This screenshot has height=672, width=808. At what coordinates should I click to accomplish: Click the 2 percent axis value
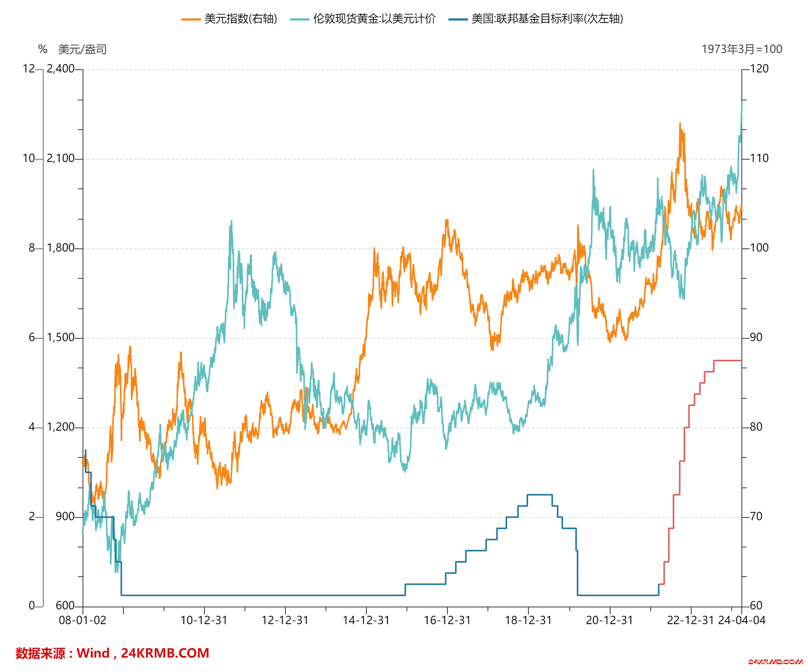click(32, 517)
